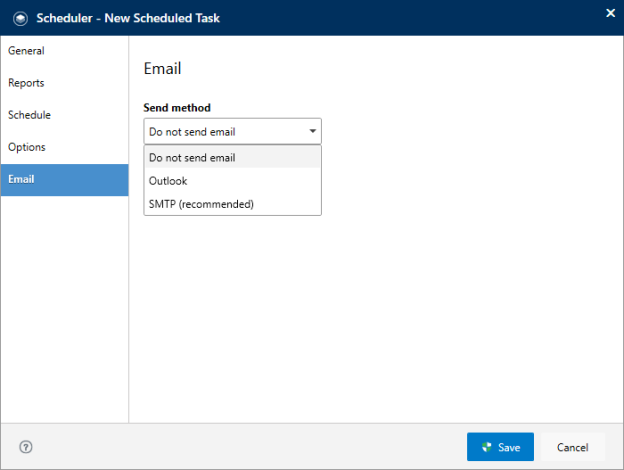Choose the 'Do not send email' option

pos(232,158)
